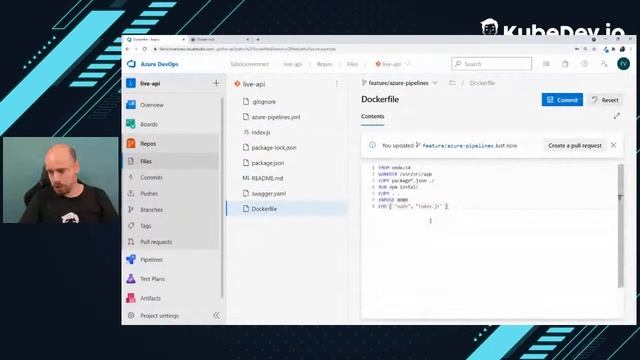Click the Files breadcrumb link
The height and width of the screenshot is (360, 640).
point(352,64)
